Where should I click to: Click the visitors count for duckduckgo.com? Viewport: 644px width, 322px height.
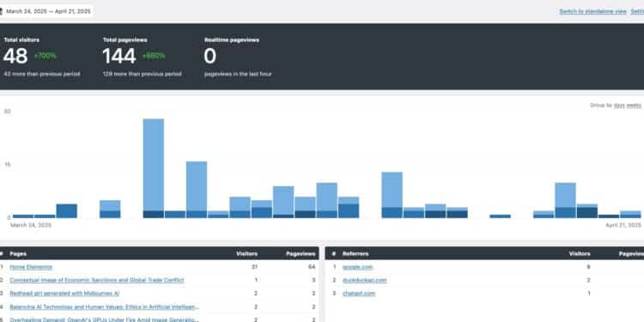point(588,280)
